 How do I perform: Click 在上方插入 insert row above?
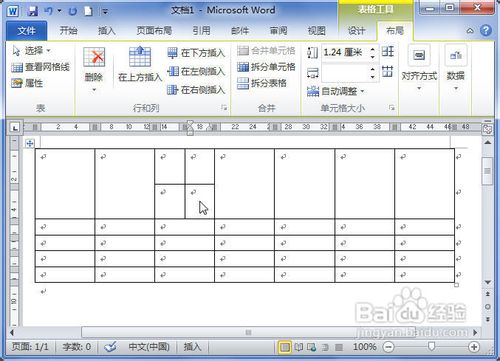click(x=140, y=64)
